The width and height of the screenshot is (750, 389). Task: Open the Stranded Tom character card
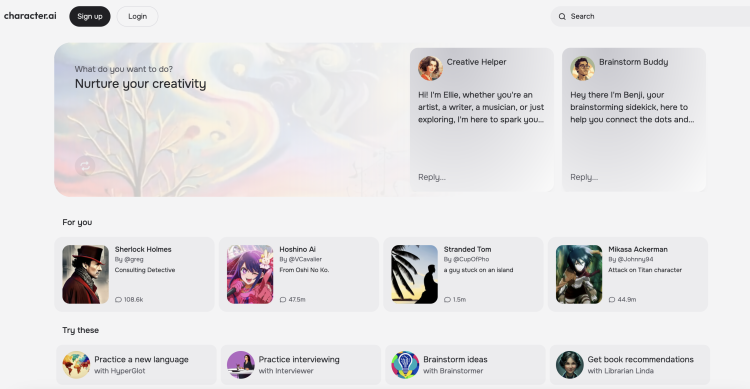tap(463, 274)
